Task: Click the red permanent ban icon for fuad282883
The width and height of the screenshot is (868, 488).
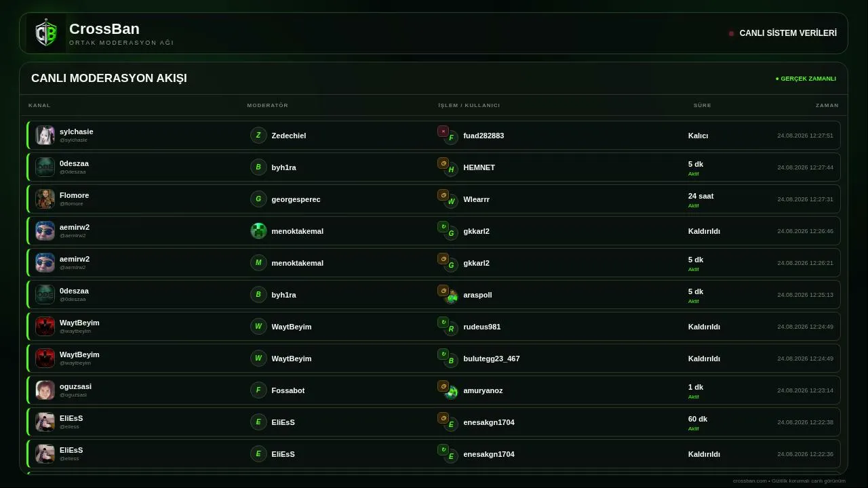Action: pos(443,131)
